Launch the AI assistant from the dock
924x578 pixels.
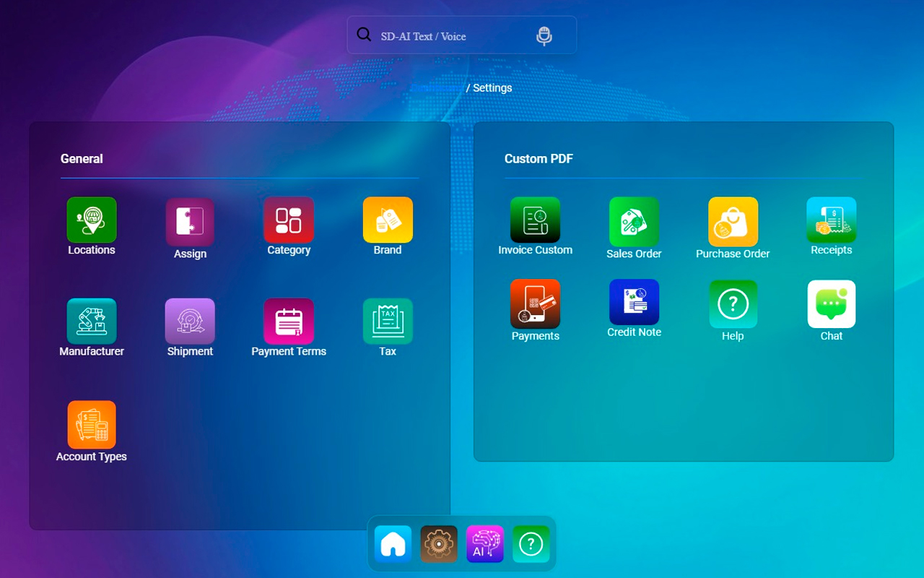(x=485, y=544)
